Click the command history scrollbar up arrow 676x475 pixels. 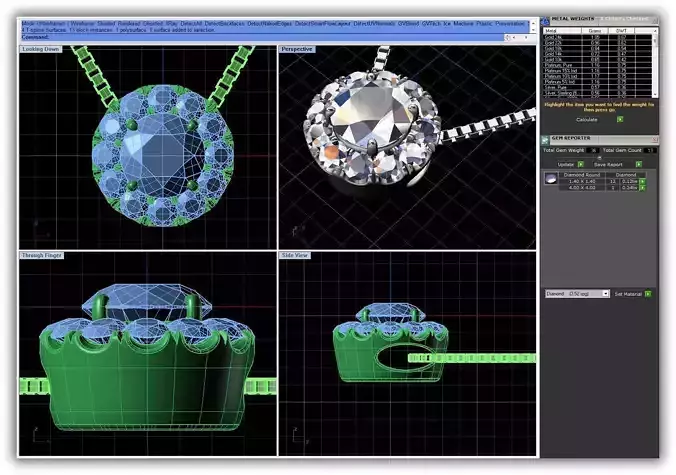[533, 22]
